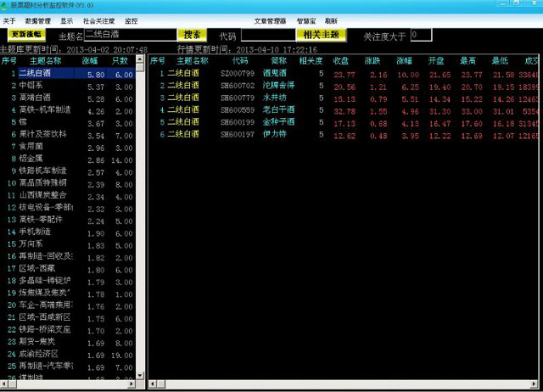Click right table 涨跌 column header
543x392 pixels.
372,60
